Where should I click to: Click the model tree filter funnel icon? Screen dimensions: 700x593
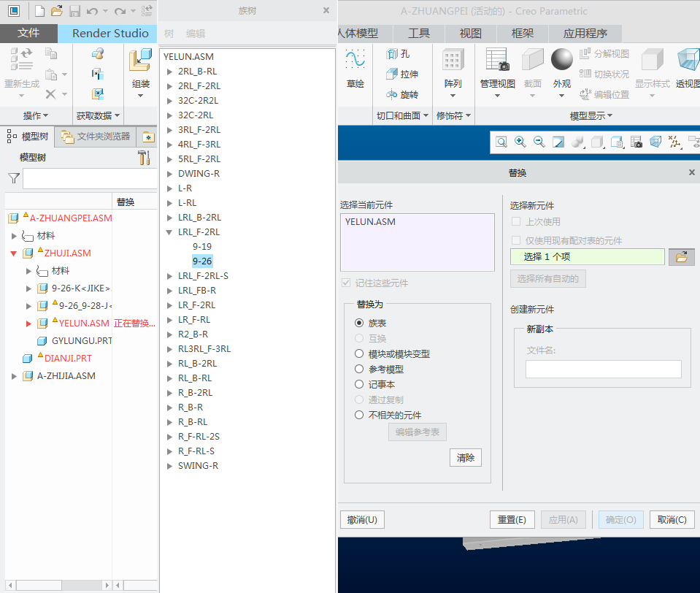pos(14,179)
